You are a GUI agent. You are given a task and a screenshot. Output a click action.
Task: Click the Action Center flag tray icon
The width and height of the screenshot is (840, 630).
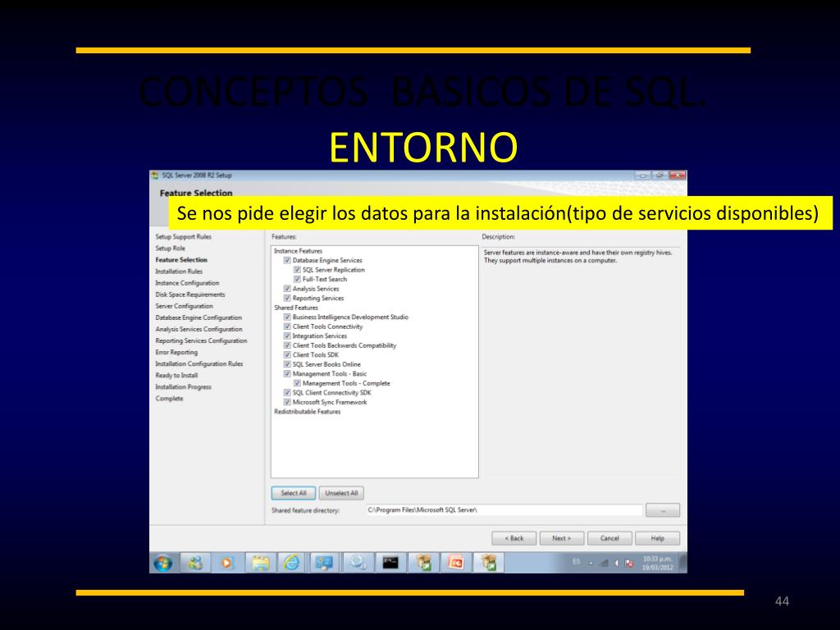[629, 563]
